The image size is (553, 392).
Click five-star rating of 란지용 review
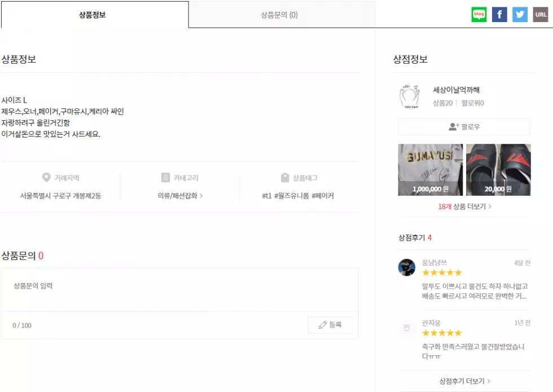pyautogui.click(x=442, y=333)
